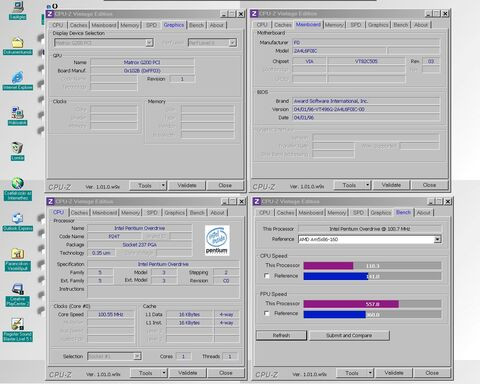Click the Intel Inside Pentium logo
Image resolution: width=480 pixels, height=384 pixels.
point(217,240)
